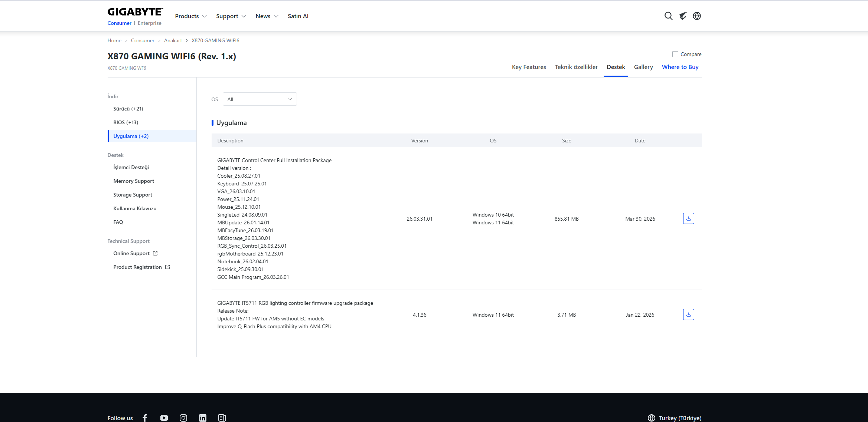Screen dimensions: 868x422
Task: Open GIGABYTE Instagram icon
Action: tap(183, 418)
